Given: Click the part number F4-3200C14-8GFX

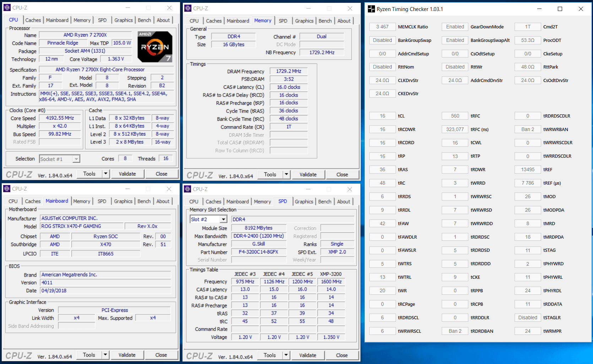Looking at the screenshot, I should 259,252.
